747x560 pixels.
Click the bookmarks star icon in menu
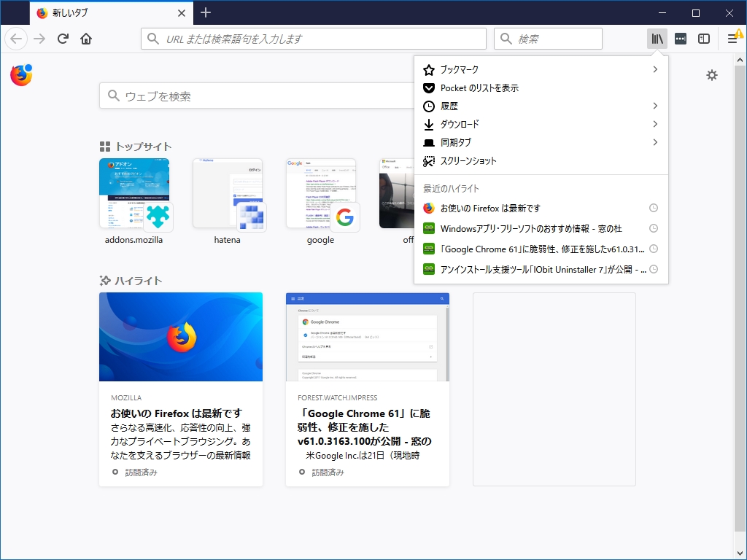click(429, 70)
